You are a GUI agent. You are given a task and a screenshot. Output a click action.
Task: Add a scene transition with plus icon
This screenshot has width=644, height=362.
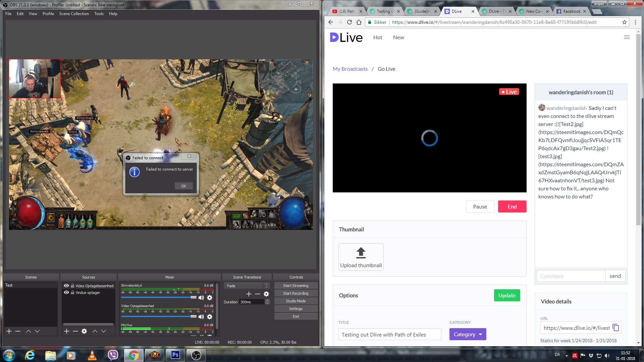pos(249,294)
